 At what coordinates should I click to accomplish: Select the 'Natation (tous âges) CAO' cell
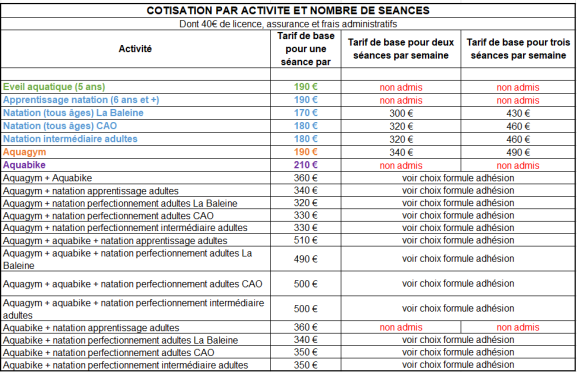coord(60,126)
